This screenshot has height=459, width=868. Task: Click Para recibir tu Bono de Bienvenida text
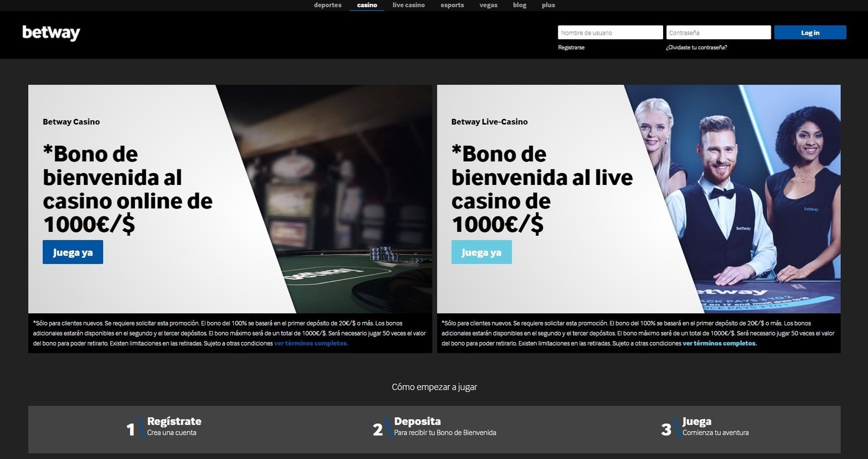point(445,432)
